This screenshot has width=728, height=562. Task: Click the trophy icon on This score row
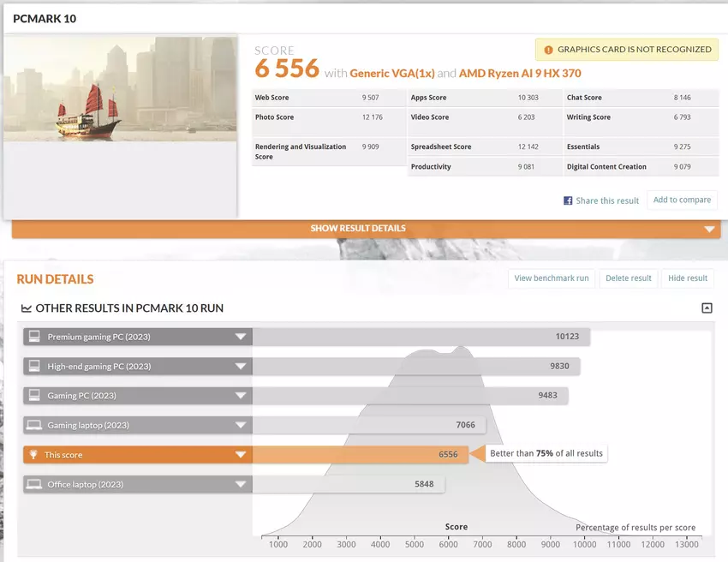[34, 455]
